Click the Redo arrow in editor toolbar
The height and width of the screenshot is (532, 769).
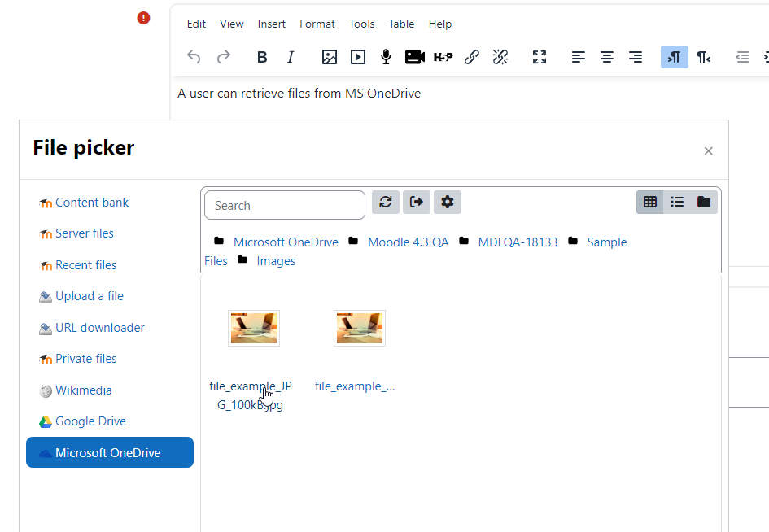click(x=224, y=58)
